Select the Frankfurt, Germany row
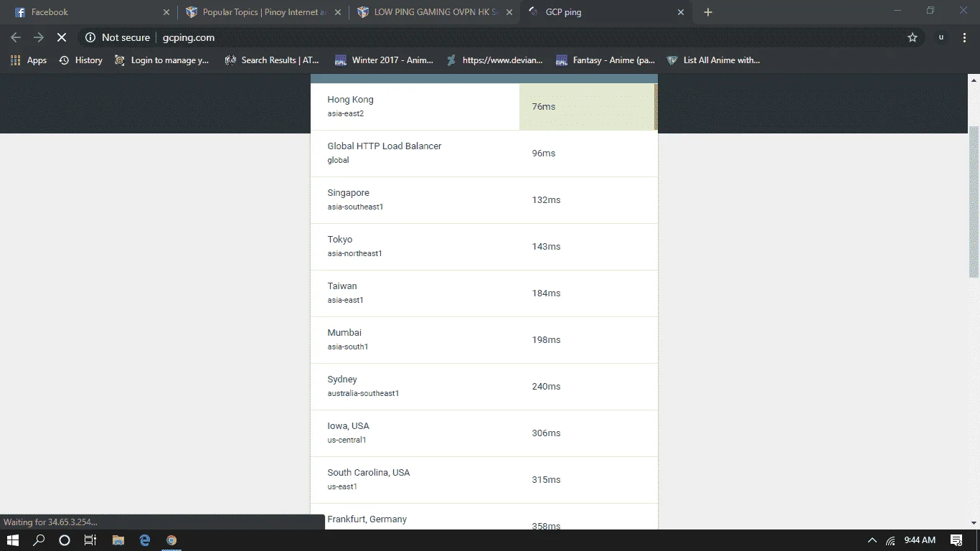 click(x=484, y=517)
